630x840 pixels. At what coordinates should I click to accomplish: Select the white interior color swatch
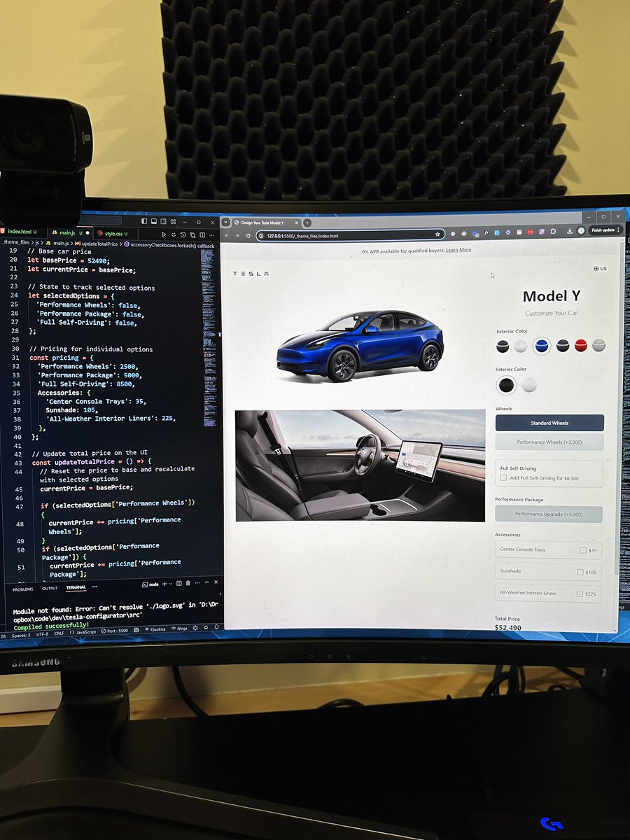(x=529, y=384)
